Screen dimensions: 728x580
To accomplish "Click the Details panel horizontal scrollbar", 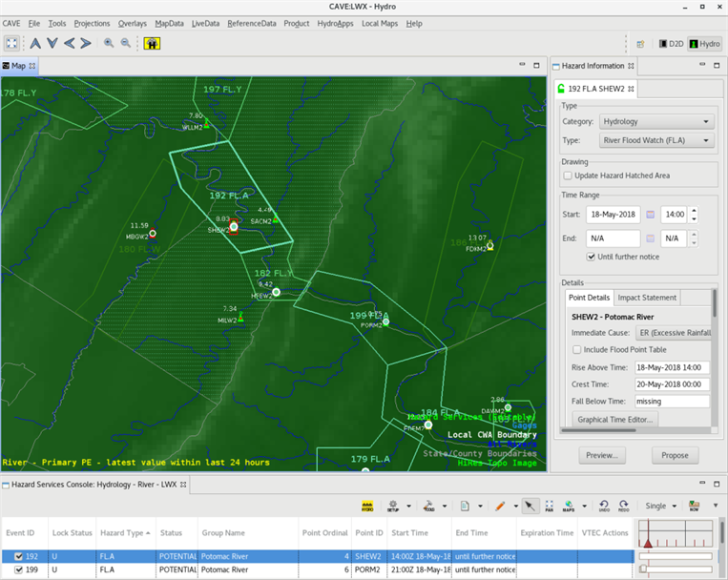I will pos(599,430).
